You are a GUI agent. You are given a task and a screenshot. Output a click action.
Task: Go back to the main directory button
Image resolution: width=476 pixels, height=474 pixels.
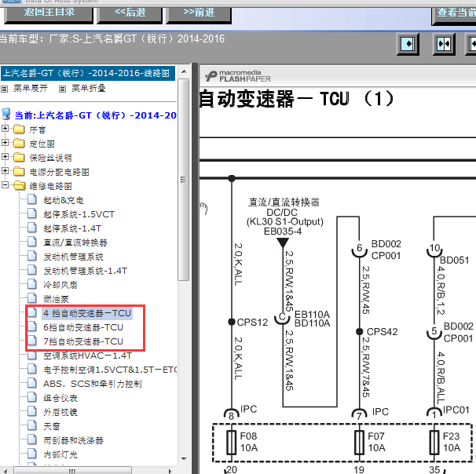point(49,14)
